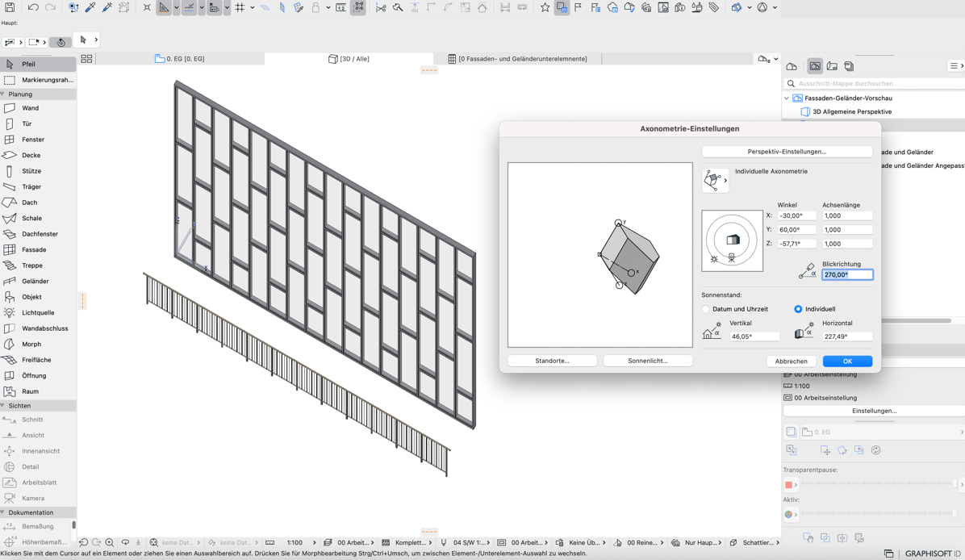Viewport: 965px width, 560px height.
Task: Click the Sonnenlicht button
Action: pyautogui.click(x=647, y=361)
